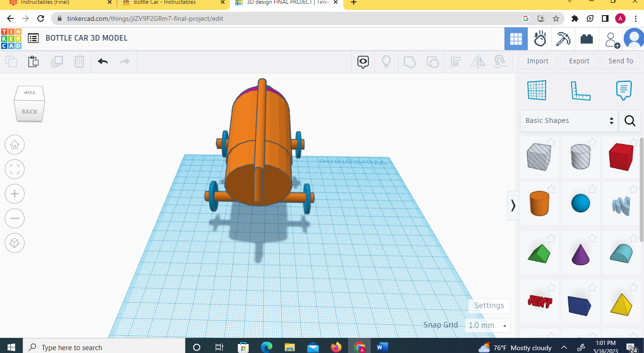The width and height of the screenshot is (644, 353).
Task: Click the Windows Start button
Action: [x=11, y=348]
